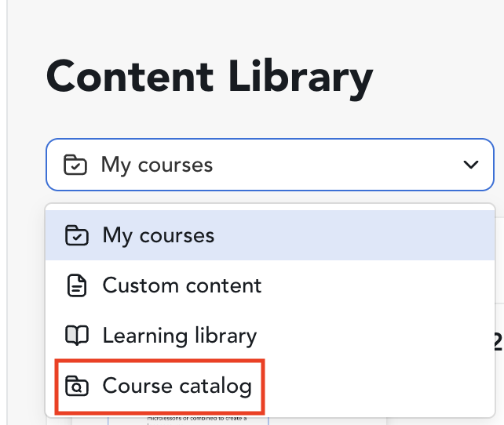Click the "Custom content" text label
Screen dimensions: 504x425
pos(182,285)
